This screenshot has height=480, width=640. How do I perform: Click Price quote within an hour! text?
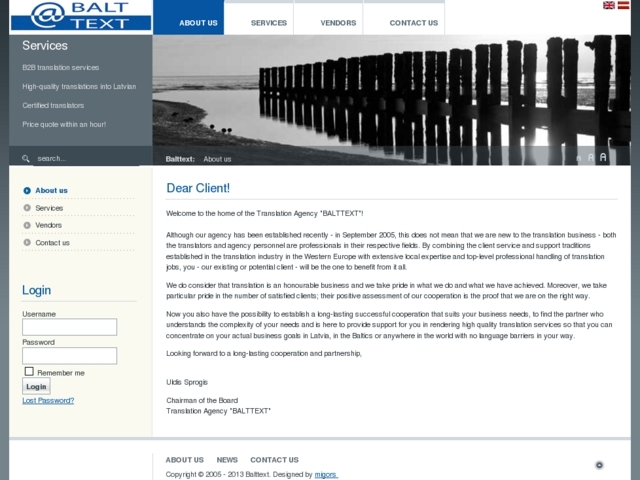coord(64,124)
